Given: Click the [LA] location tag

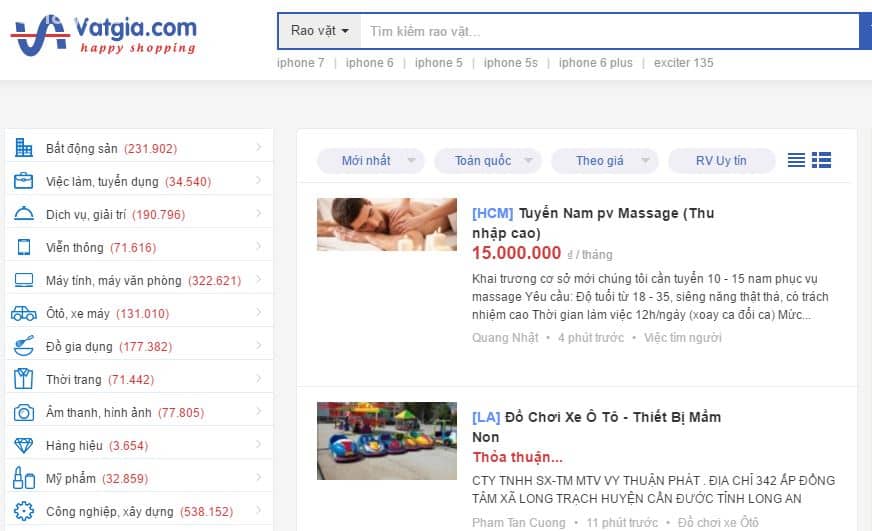Looking at the screenshot, I should click(486, 417).
